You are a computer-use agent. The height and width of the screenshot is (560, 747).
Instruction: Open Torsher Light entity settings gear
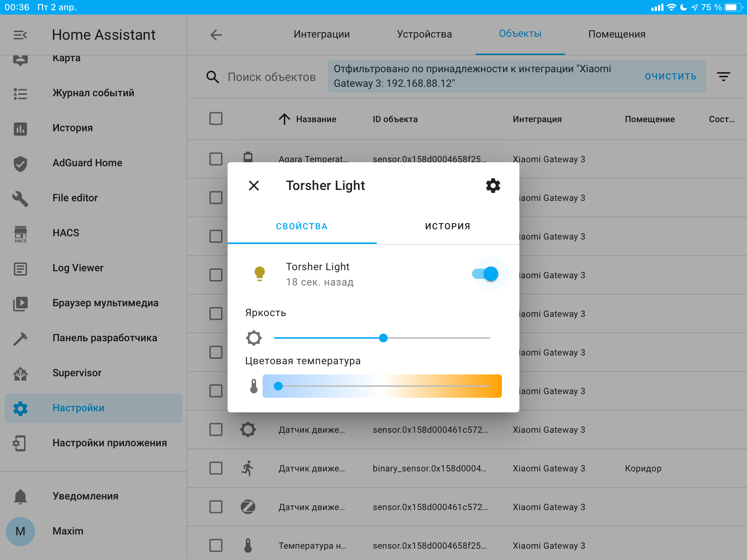point(493,186)
